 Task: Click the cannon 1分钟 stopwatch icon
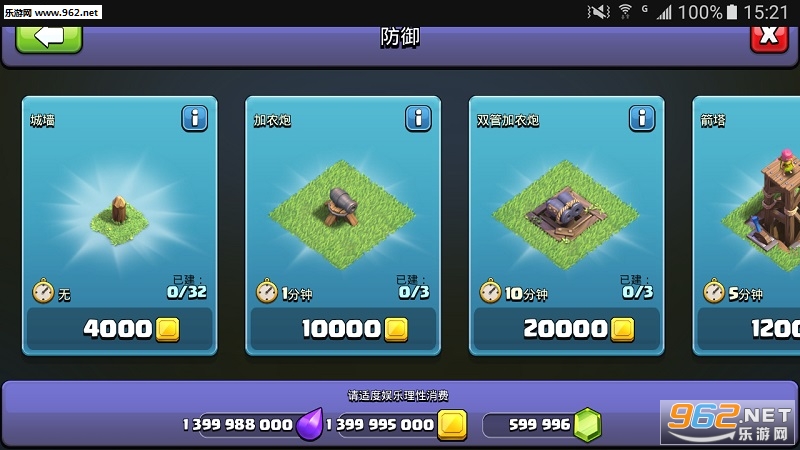[267, 291]
